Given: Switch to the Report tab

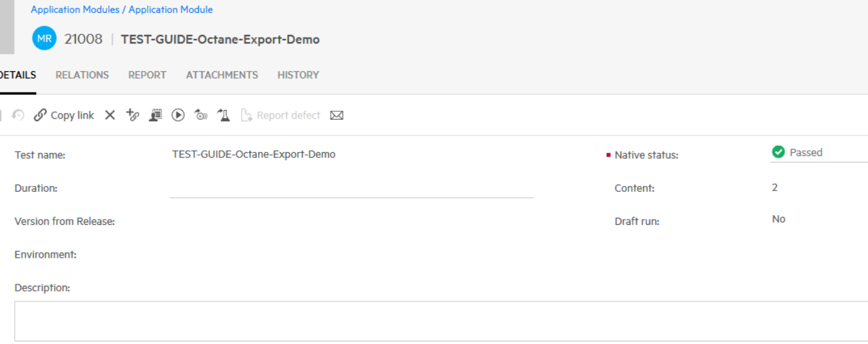Looking at the screenshot, I should pos(147,75).
